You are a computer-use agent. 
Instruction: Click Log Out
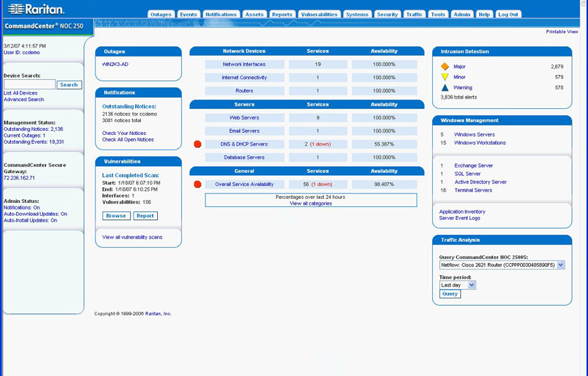(508, 14)
